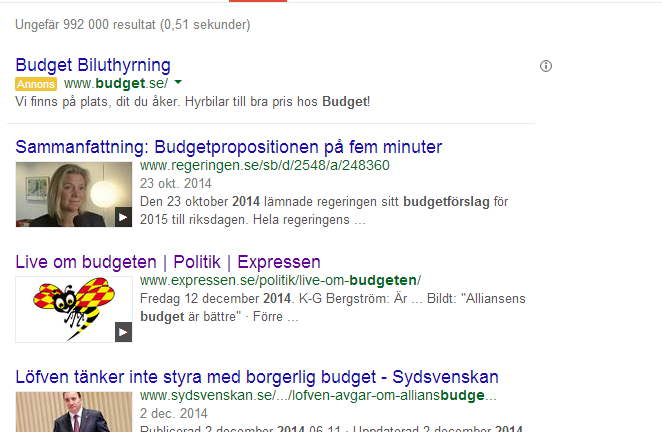This screenshot has width=662, height=432.
Task: Open the Expressen wasp logo thumbnail
Action: (74, 309)
